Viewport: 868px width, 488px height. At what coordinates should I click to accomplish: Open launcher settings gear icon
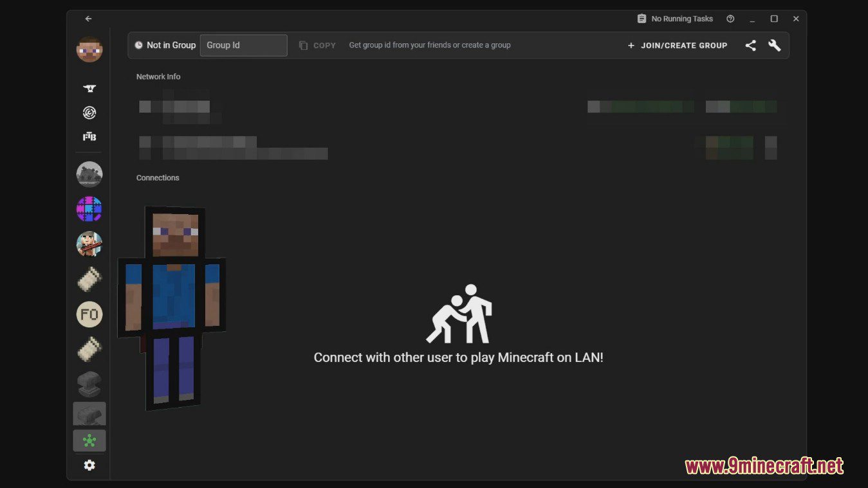click(x=89, y=465)
